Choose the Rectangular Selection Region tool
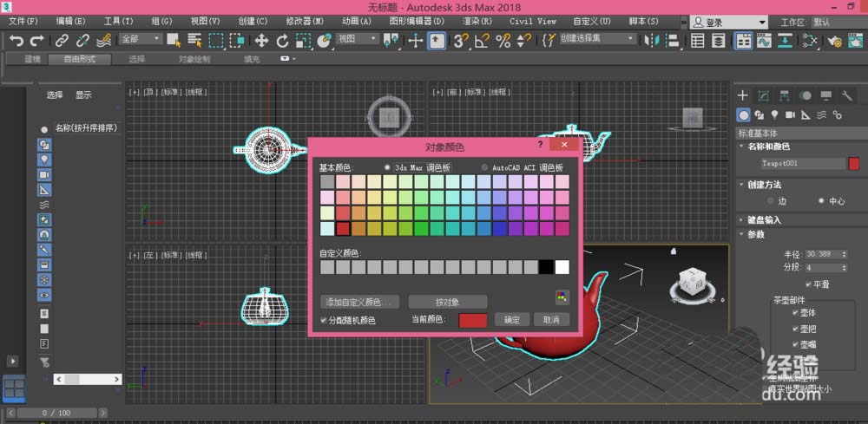This screenshot has width=868, height=424. [x=215, y=41]
